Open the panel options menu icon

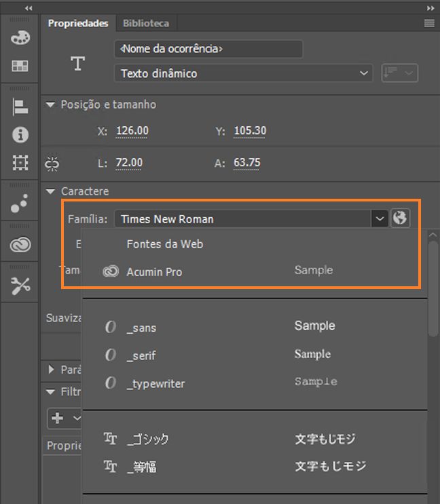[429, 23]
